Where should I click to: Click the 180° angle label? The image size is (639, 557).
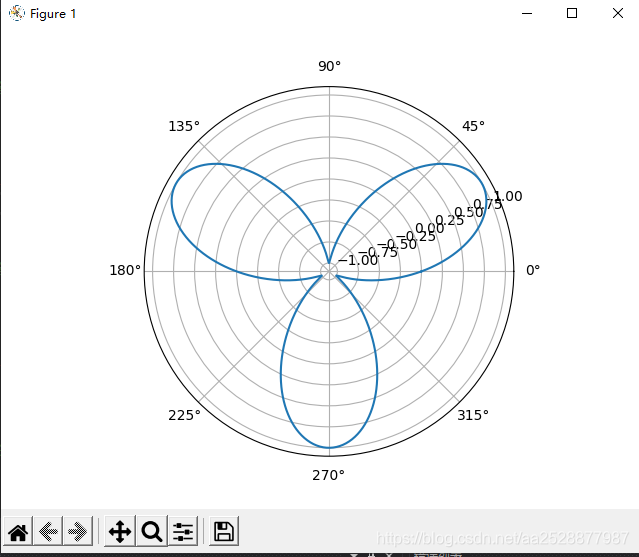[125, 270]
